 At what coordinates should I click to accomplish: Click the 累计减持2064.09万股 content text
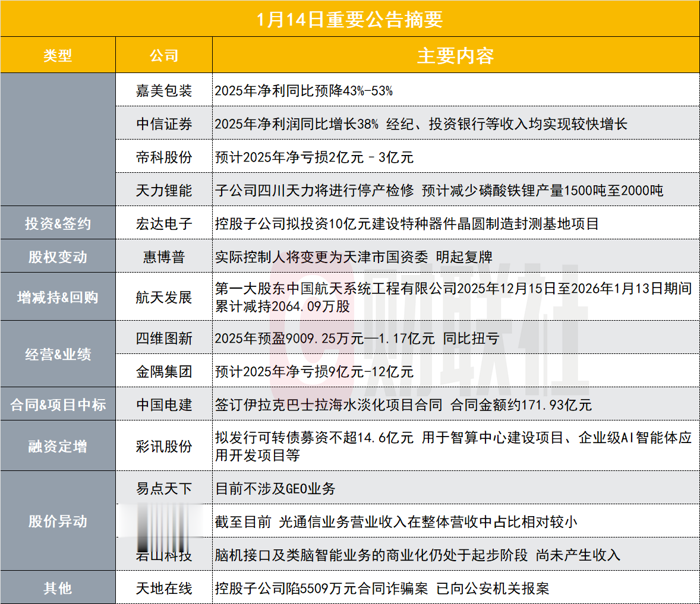(x=453, y=297)
